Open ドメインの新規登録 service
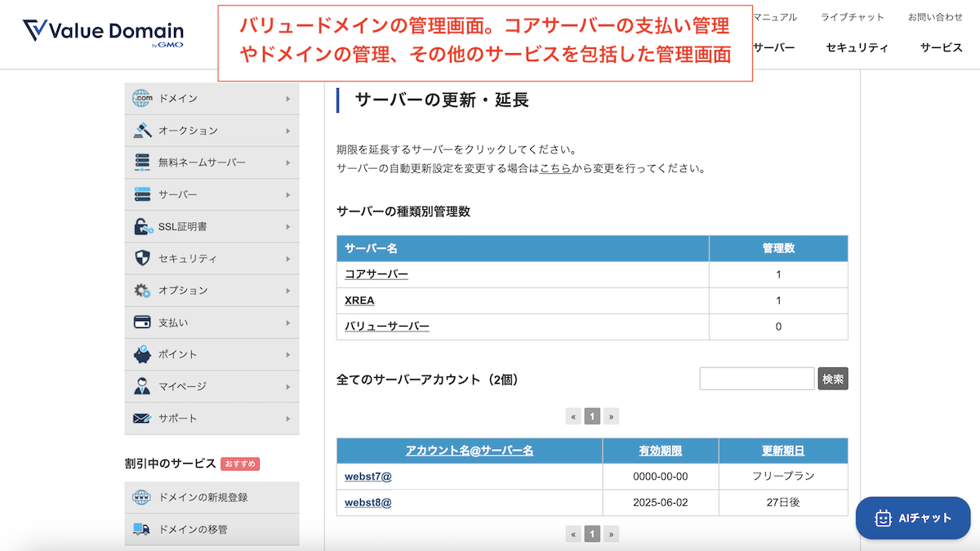The width and height of the screenshot is (980, 551). [x=212, y=497]
